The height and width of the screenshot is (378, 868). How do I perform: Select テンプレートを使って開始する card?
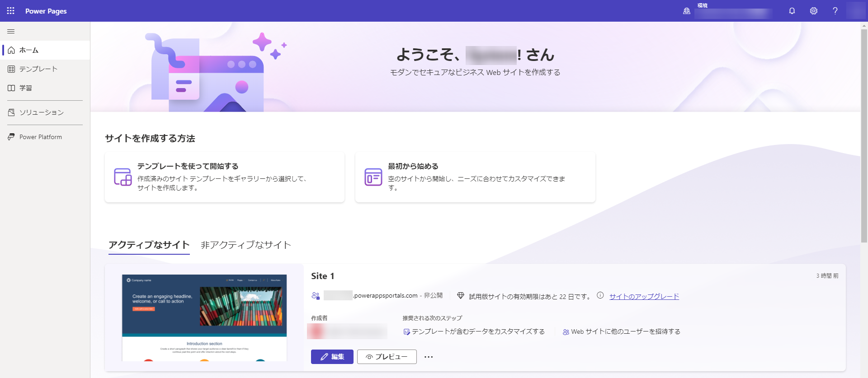(x=225, y=177)
